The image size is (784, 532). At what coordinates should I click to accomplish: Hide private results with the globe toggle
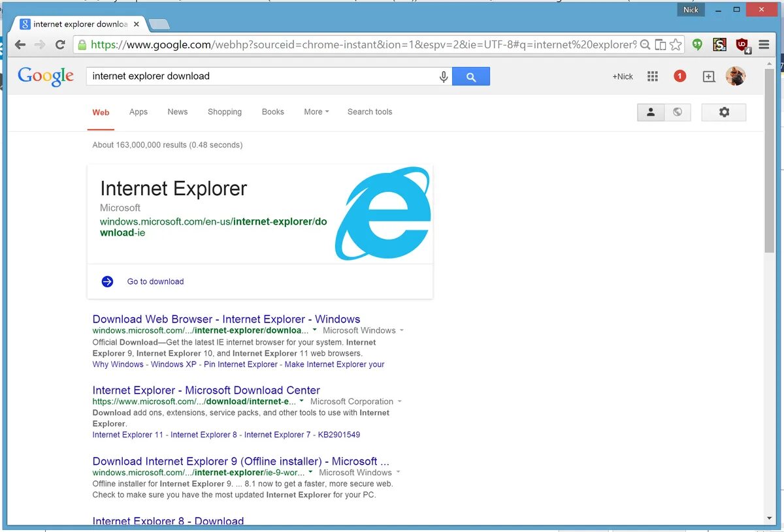pyautogui.click(x=678, y=112)
